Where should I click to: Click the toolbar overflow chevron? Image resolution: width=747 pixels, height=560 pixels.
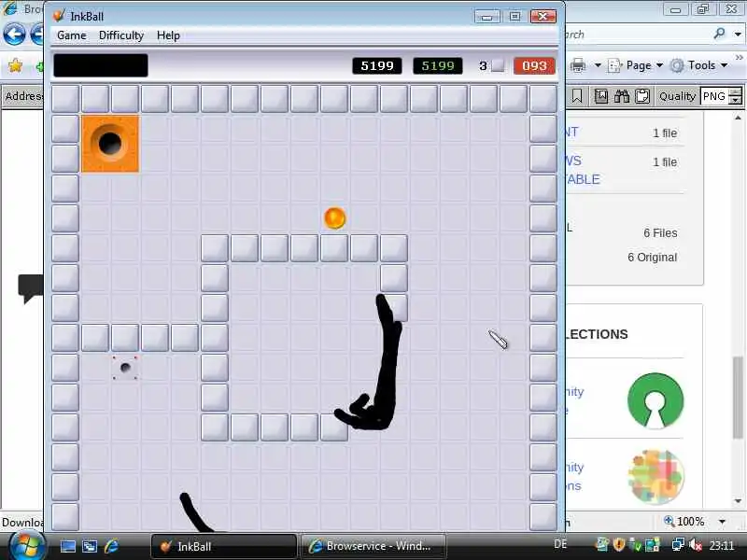pos(739,58)
